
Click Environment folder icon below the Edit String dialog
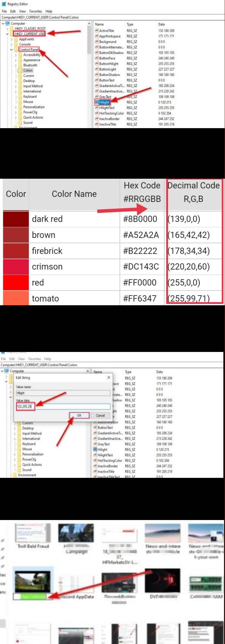[15, 475]
